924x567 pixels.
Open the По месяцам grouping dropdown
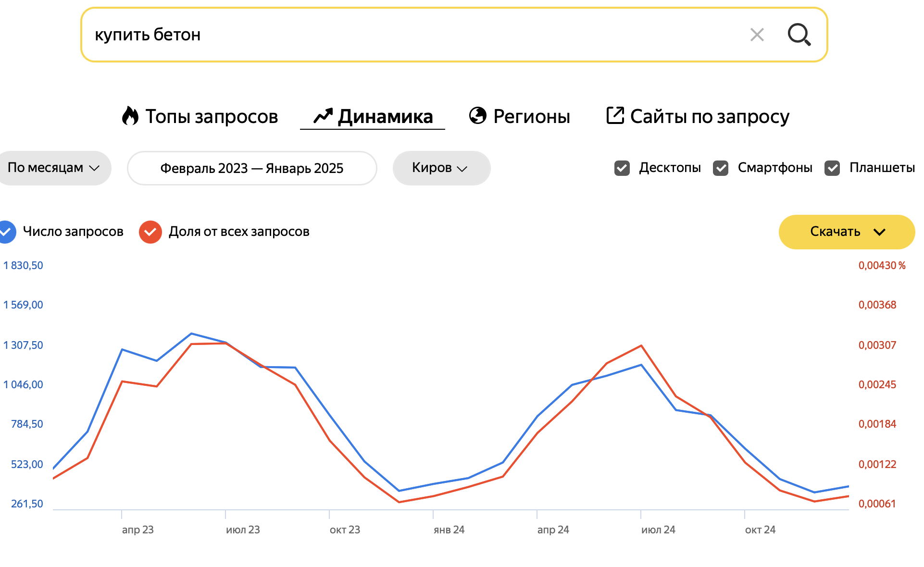point(54,168)
